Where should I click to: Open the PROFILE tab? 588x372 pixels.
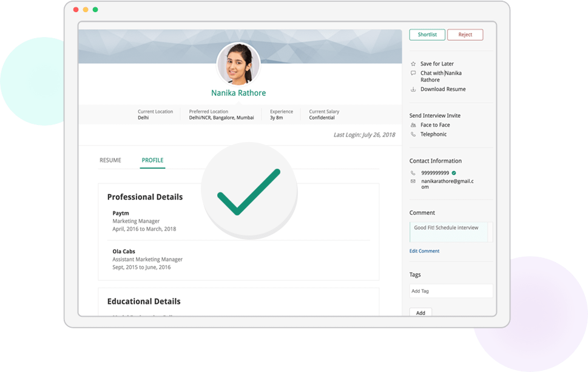[x=152, y=160]
